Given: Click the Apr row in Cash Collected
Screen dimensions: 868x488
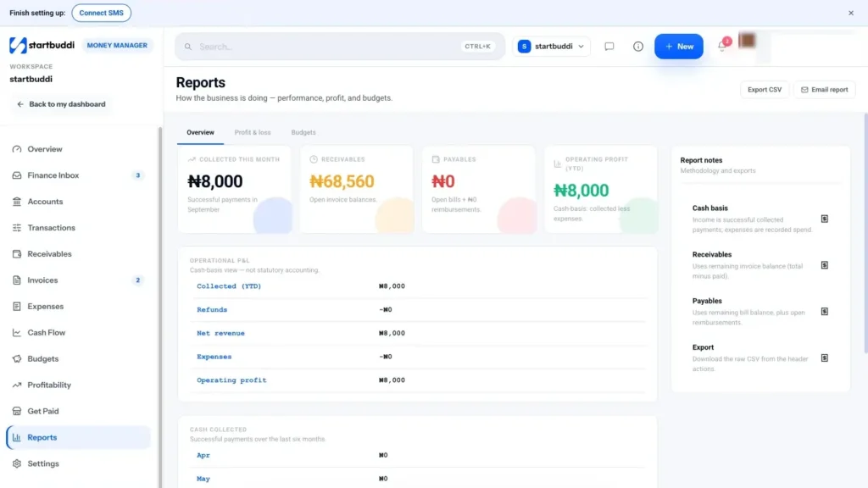Looking at the screenshot, I should pyautogui.click(x=418, y=455).
